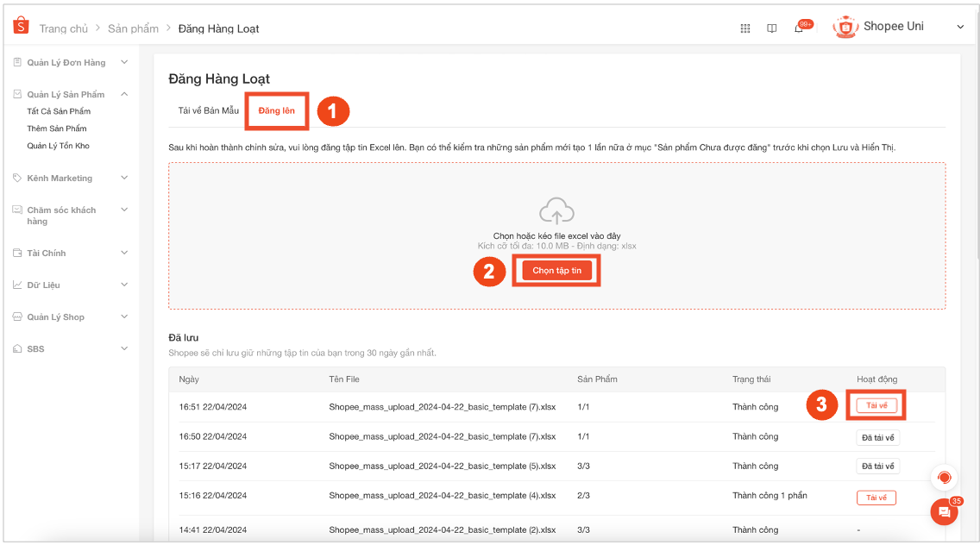980x545 pixels.
Task: Collapse the Quản Lý Sản Phẩm section
Action: tap(123, 93)
